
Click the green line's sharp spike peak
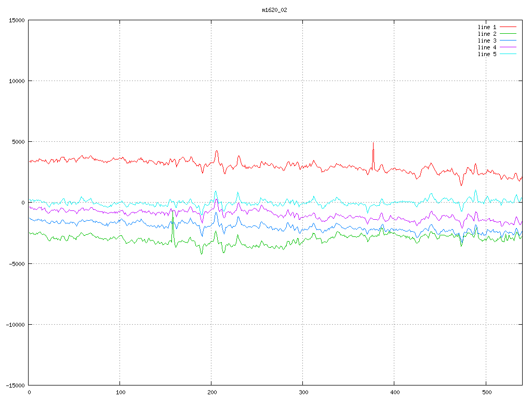click(172, 211)
